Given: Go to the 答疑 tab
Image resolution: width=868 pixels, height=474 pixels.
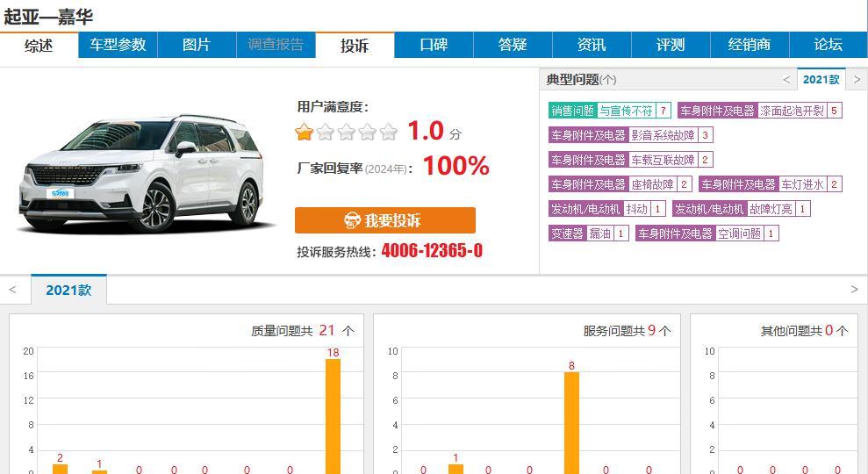Looking at the screenshot, I should [513, 46].
